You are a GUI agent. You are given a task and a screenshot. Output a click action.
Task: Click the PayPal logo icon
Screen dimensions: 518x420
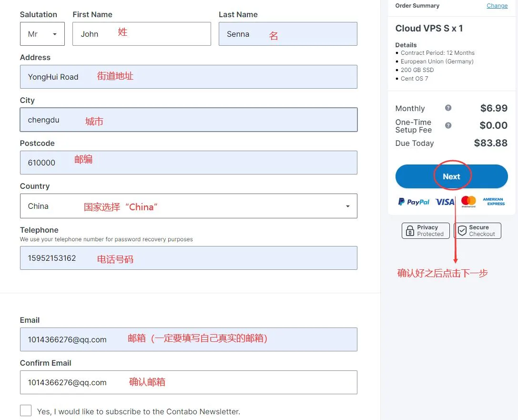[414, 202]
